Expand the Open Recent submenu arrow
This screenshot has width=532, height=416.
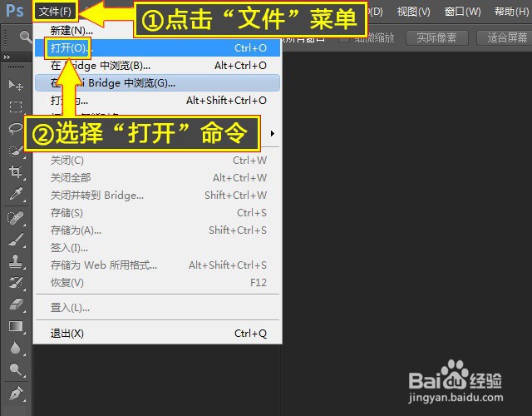tap(273, 133)
